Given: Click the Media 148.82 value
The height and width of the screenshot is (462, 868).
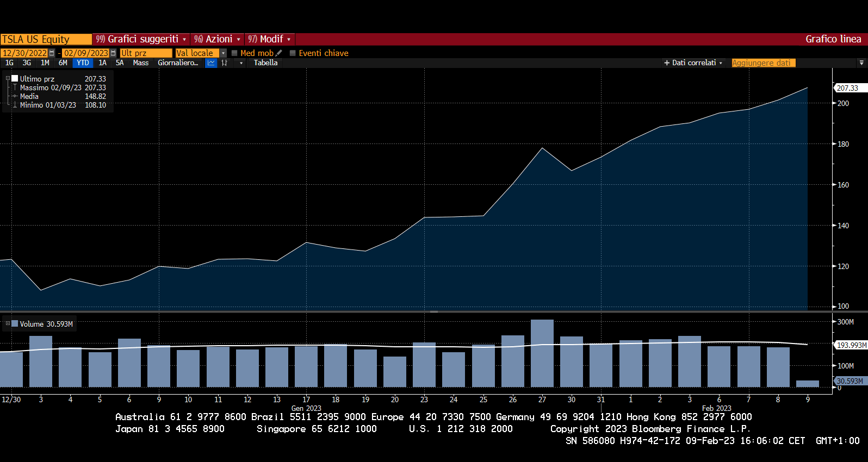Looking at the screenshot, I should click(95, 96).
